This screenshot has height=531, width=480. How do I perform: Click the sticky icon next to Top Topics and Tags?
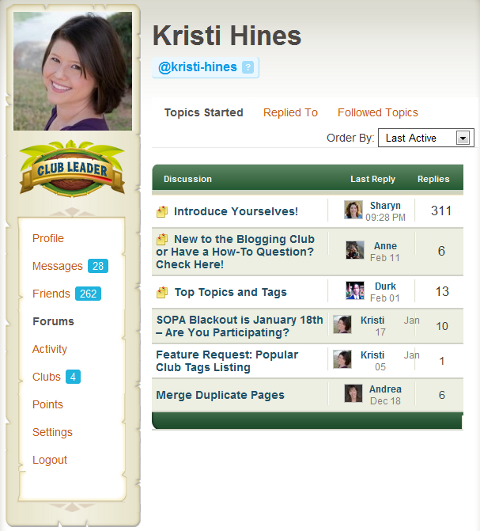162,292
